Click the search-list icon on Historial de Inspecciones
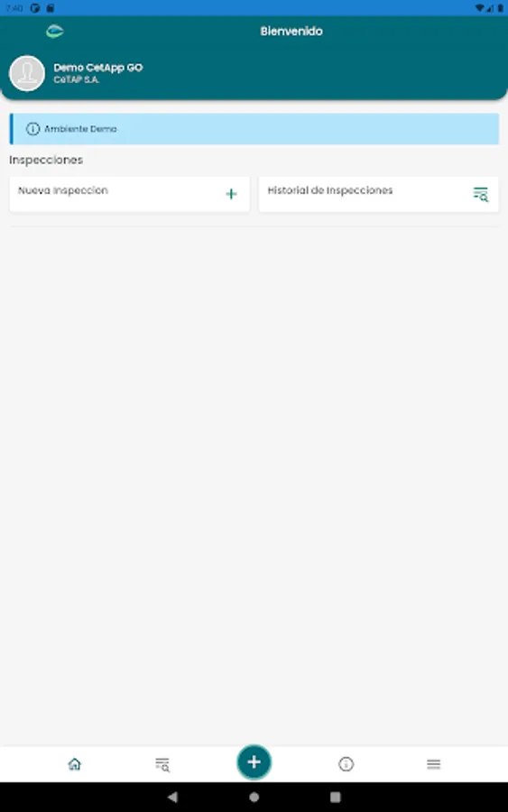 tap(481, 194)
